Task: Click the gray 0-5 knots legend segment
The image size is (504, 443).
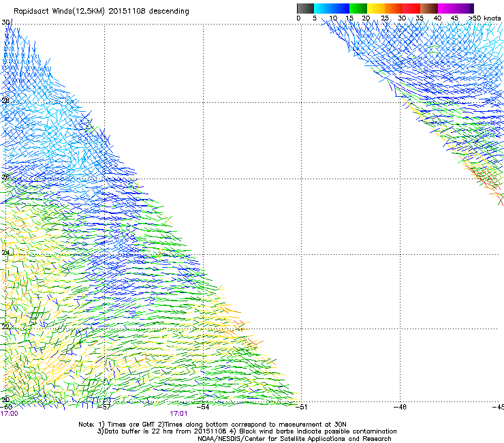Action: (x=305, y=8)
